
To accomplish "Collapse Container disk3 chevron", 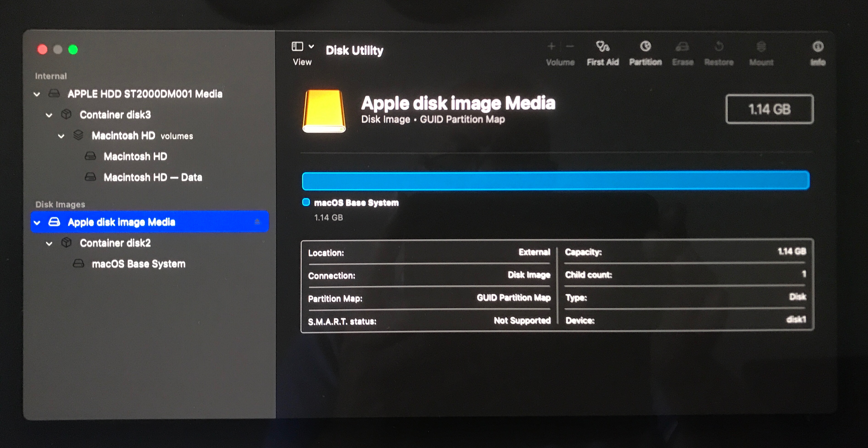I will coord(49,115).
